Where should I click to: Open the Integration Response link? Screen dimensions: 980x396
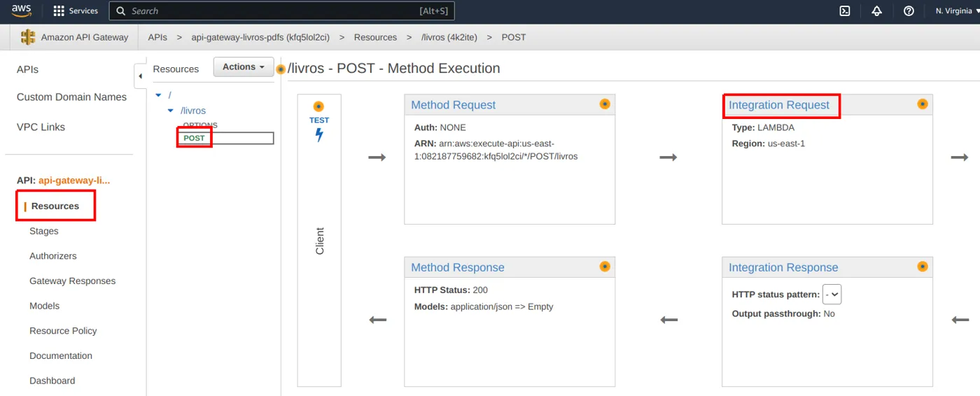(x=783, y=267)
